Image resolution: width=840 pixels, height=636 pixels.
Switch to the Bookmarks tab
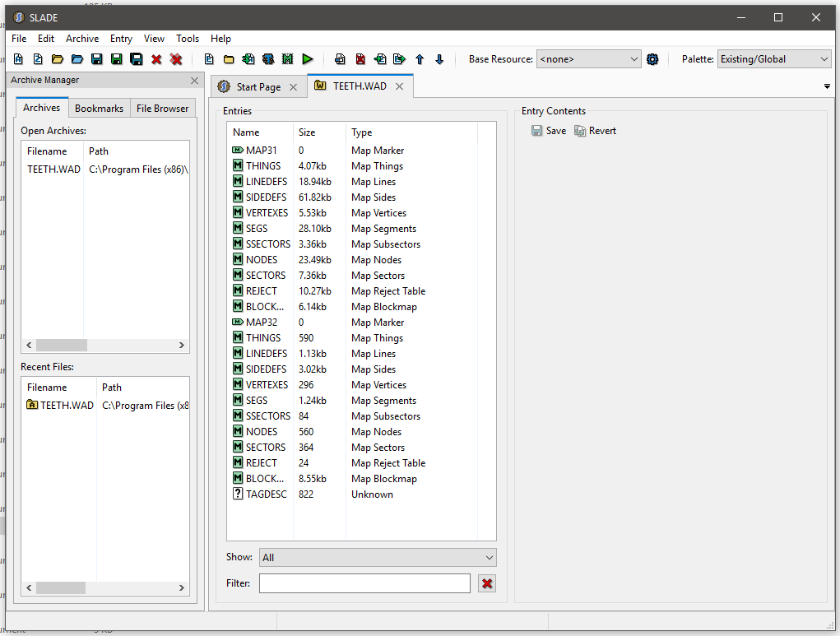tap(99, 109)
